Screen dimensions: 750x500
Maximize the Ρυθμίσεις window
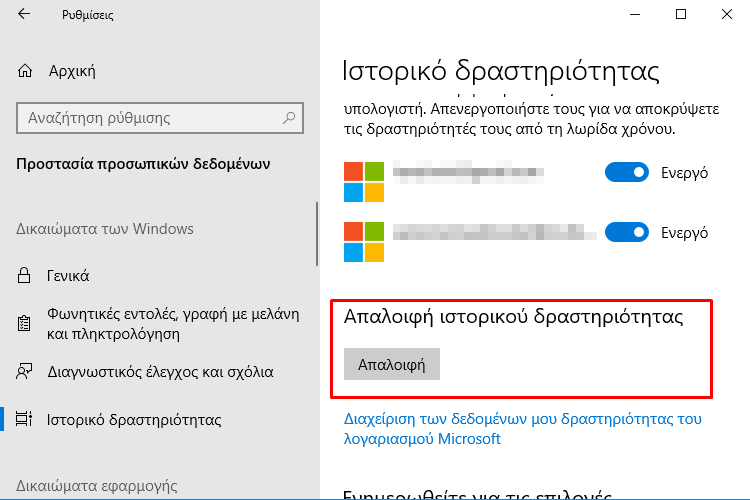click(681, 14)
